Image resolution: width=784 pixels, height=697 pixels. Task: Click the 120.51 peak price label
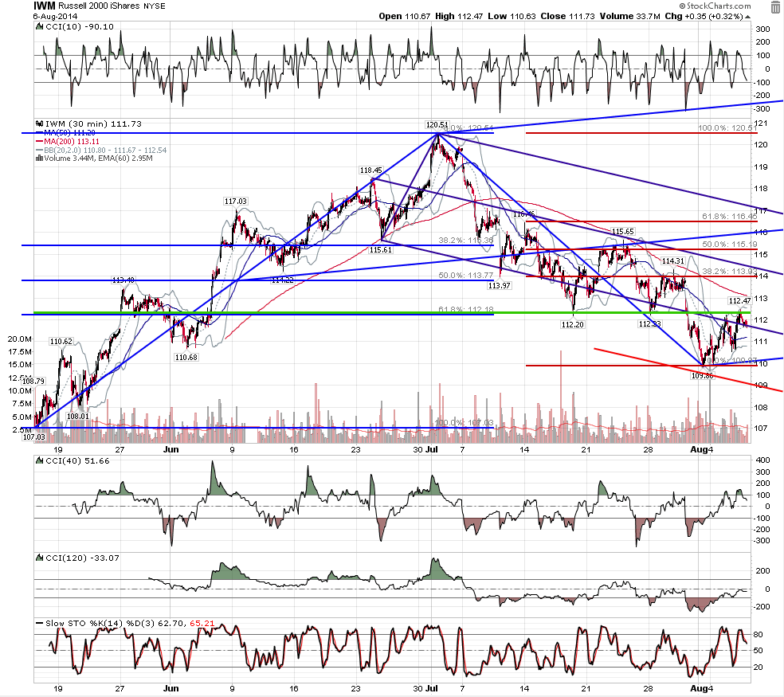(x=437, y=124)
